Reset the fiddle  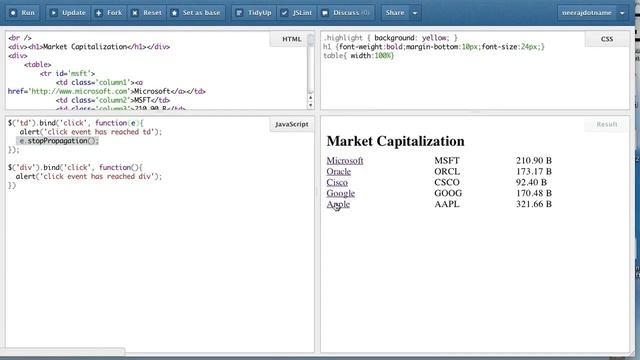tap(147, 13)
